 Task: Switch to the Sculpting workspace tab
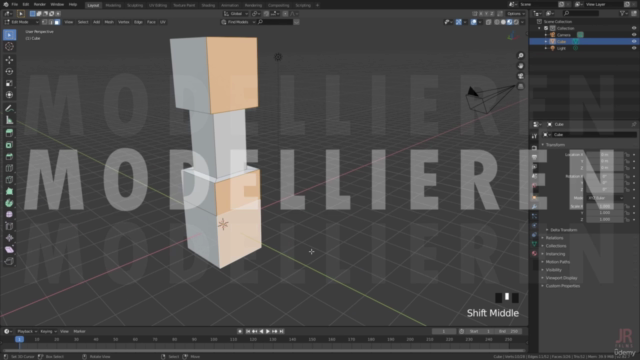pos(135,5)
